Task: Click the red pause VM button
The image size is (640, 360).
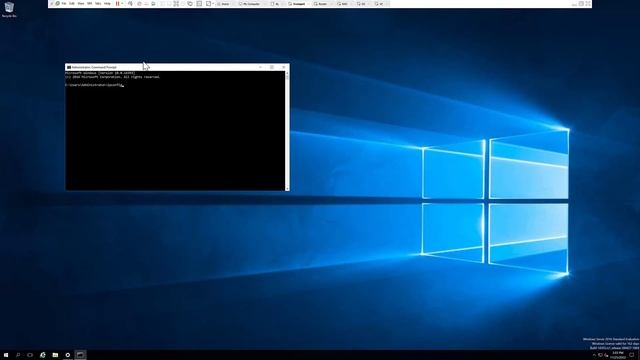Action: 118,4
